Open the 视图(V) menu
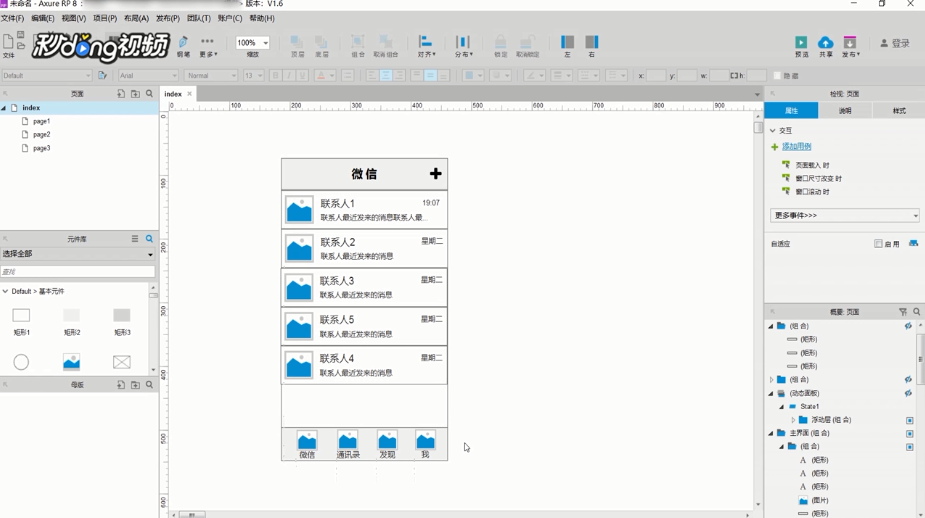 [74, 18]
